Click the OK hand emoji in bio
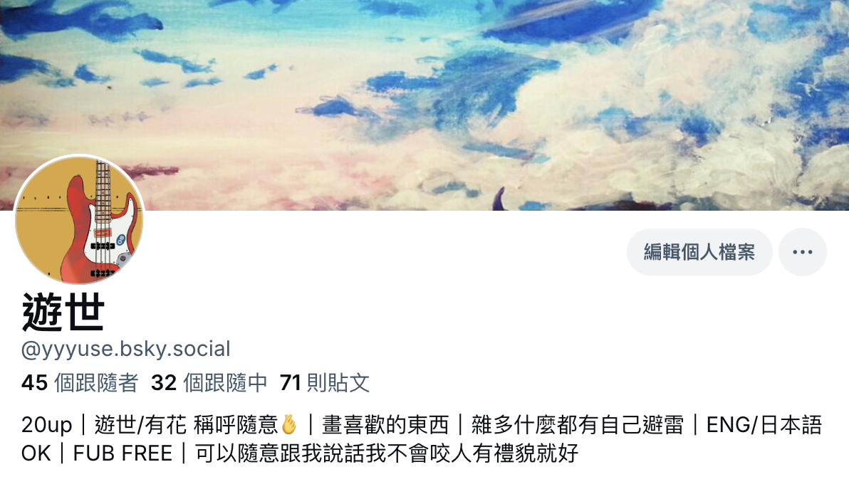849x504 pixels. tap(289, 424)
